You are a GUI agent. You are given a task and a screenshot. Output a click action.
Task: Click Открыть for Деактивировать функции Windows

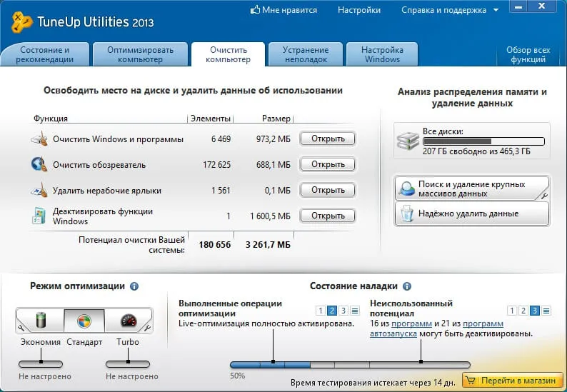click(x=328, y=216)
